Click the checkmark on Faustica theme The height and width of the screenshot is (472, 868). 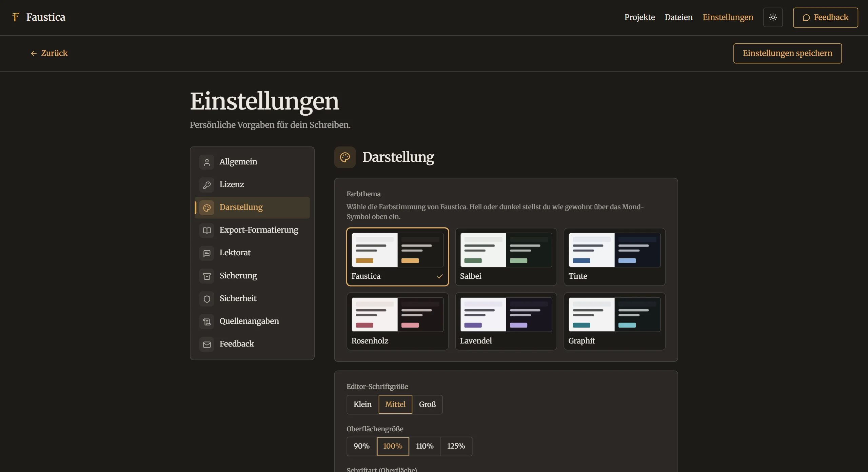440,276
